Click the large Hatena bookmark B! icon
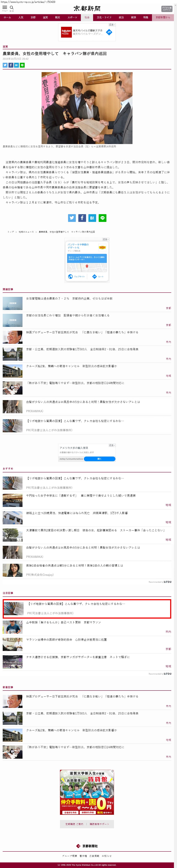The width and height of the screenshot is (177, 868). point(92,218)
